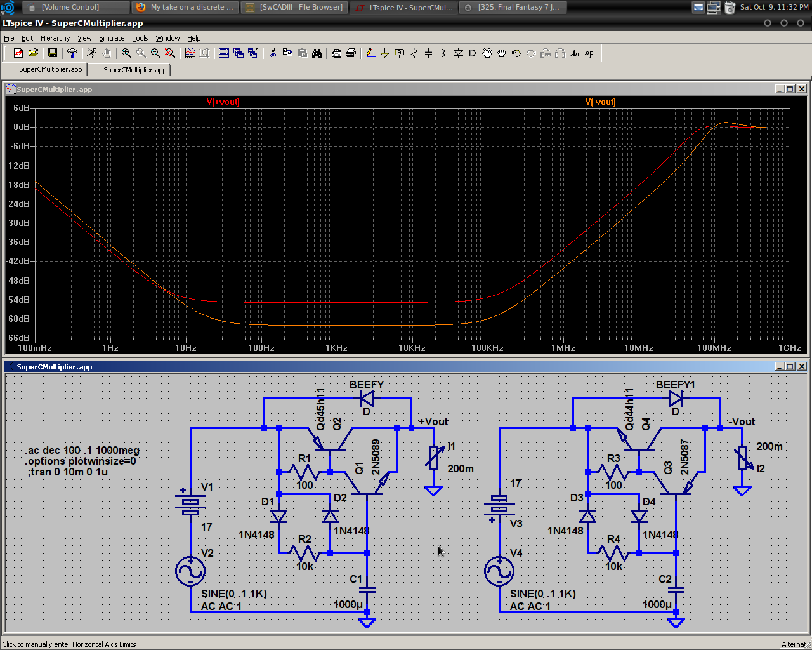Image resolution: width=812 pixels, height=650 pixels.
Task: Click the Autorange plot traces icon
Action: [x=190, y=53]
